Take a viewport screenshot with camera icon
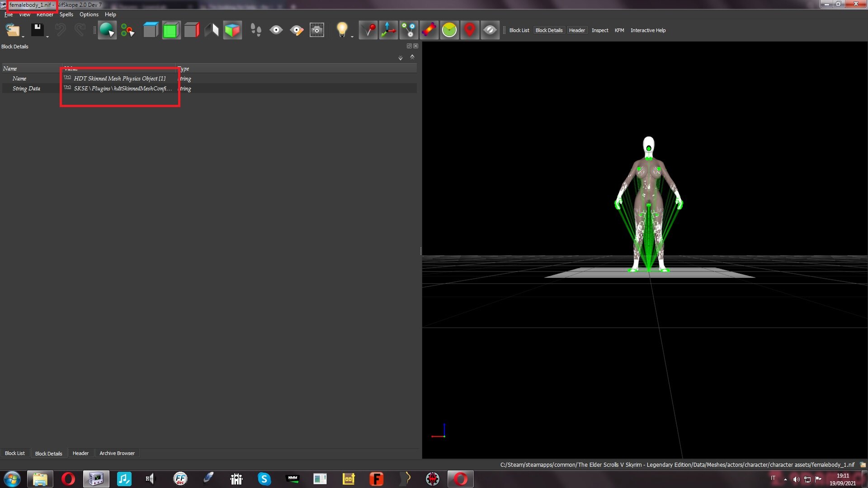This screenshot has width=868, height=488. click(317, 30)
